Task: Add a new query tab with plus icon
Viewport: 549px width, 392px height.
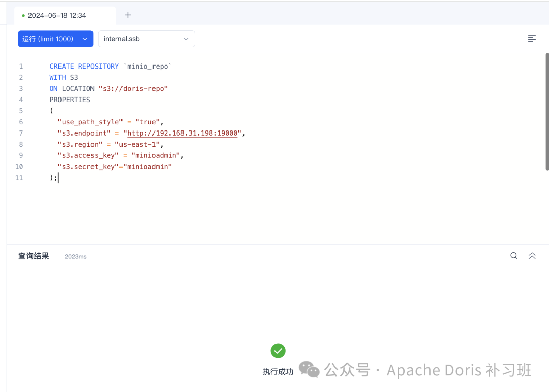Action: click(128, 15)
